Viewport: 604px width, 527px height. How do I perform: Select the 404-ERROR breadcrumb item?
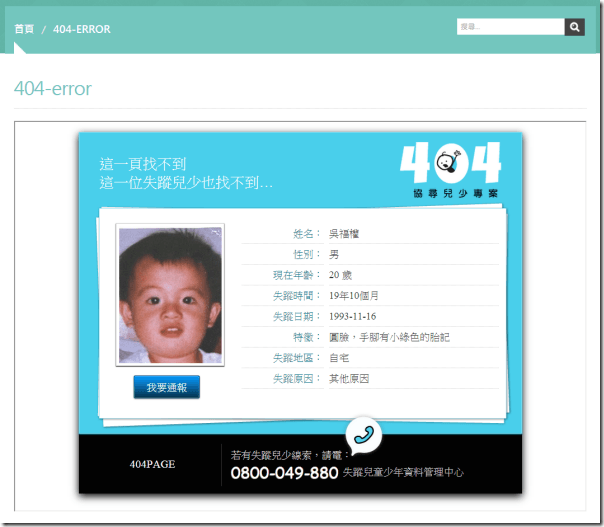(82, 29)
